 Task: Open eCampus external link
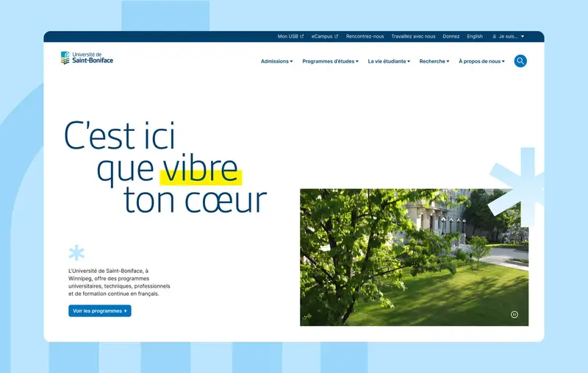click(325, 36)
